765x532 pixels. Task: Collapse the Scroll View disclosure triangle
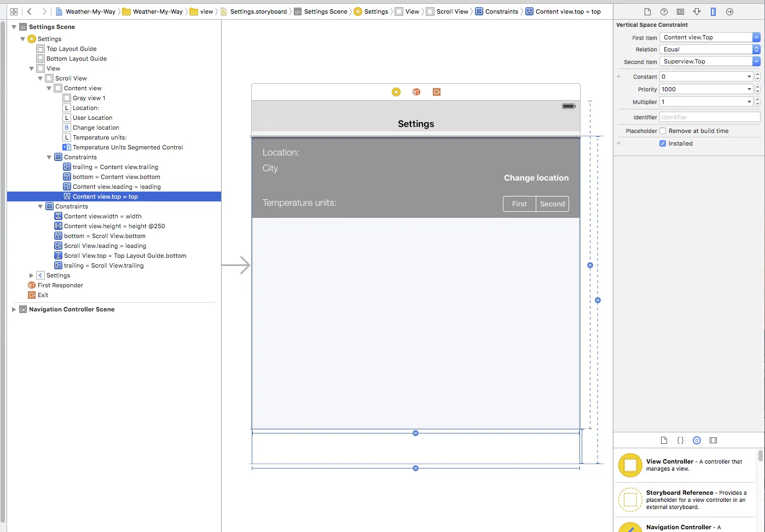(40, 78)
